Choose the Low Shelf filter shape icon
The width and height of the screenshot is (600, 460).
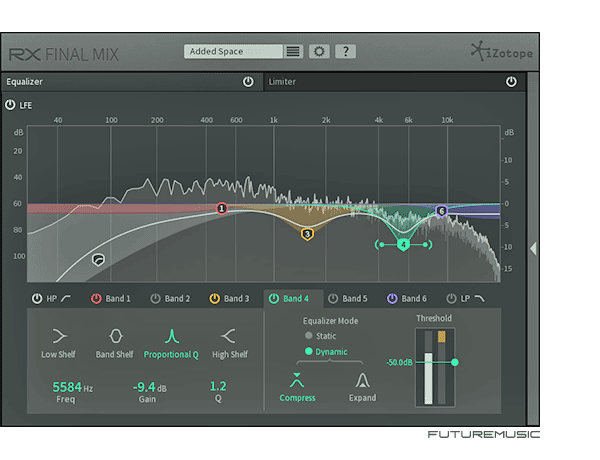(59, 336)
